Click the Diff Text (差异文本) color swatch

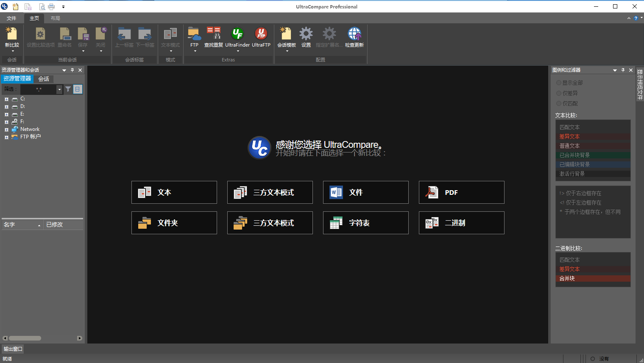(x=593, y=136)
